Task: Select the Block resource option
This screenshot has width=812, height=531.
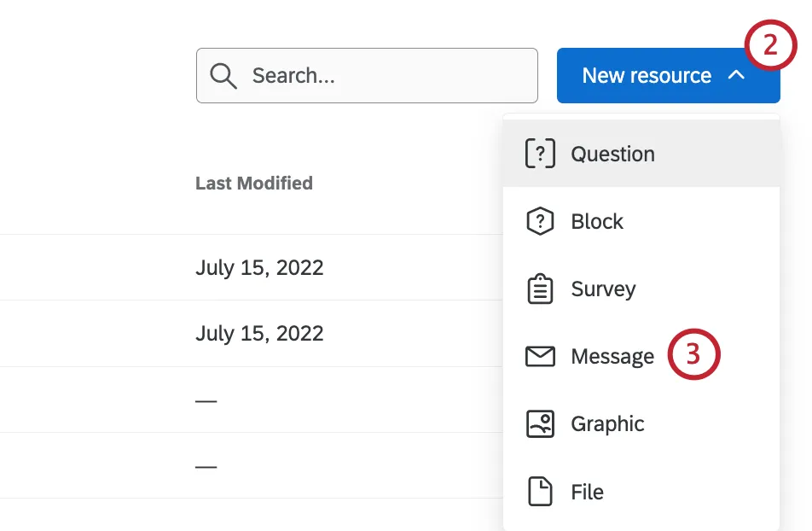Action: 596,220
